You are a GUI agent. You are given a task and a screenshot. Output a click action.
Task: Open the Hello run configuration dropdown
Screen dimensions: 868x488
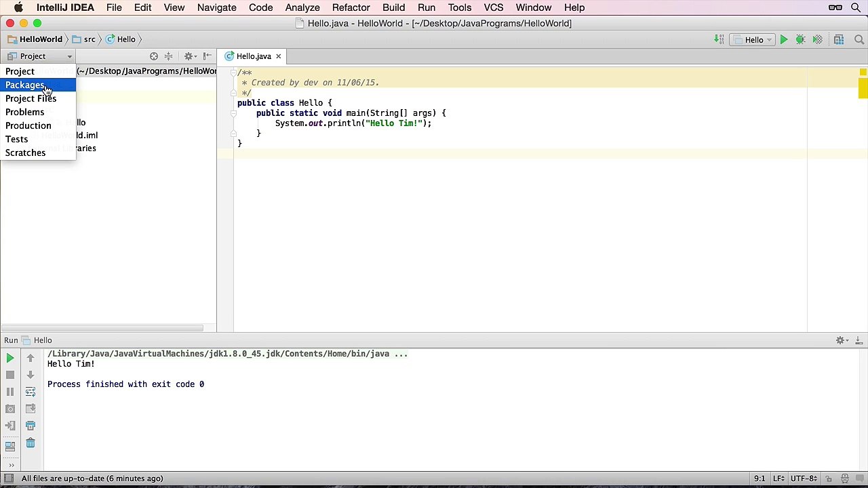[x=753, y=40]
